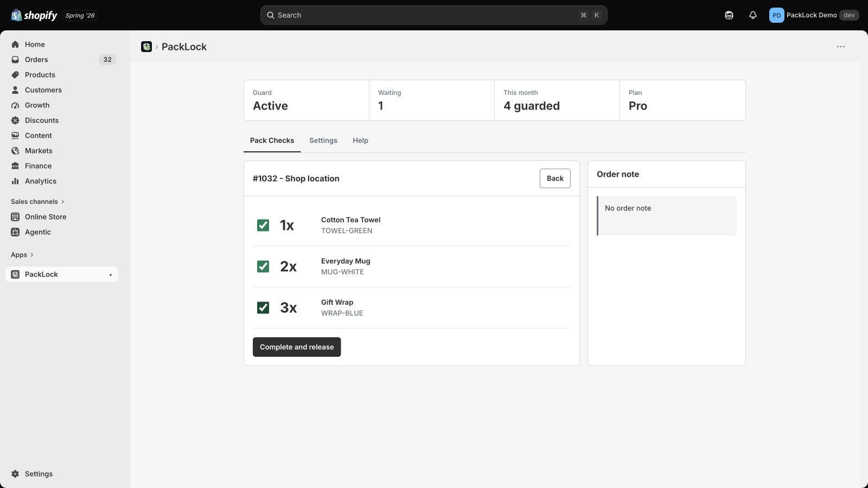Click the Analytics bar chart icon

coord(15,181)
